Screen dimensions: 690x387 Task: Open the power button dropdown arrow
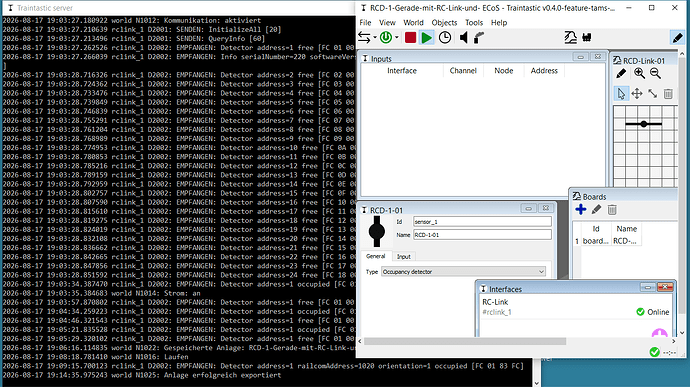tap(396, 38)
